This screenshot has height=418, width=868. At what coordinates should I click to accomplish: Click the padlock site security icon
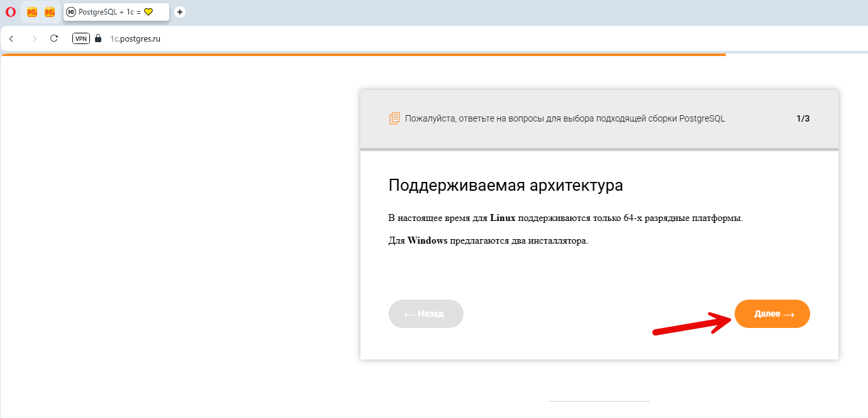click(97, 38)
